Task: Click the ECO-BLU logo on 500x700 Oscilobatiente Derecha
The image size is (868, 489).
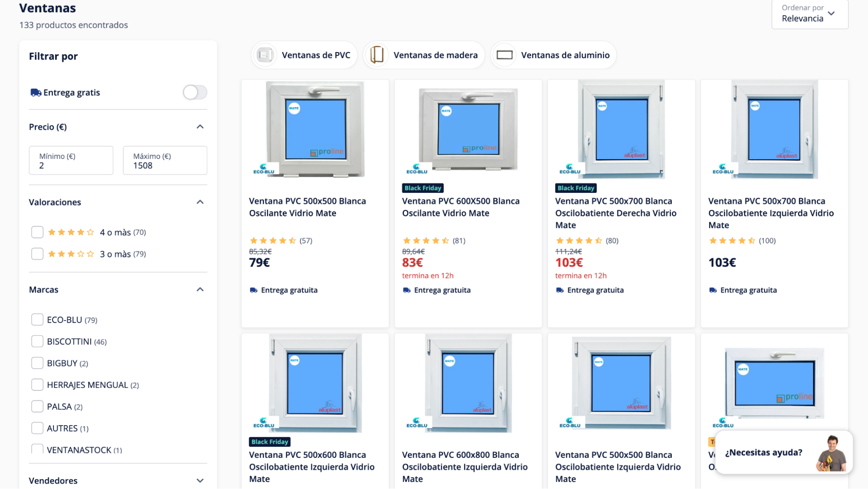Action: [x=570, y=169]
